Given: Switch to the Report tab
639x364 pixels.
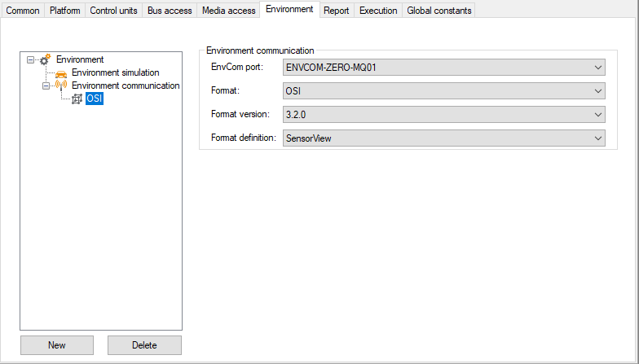Looking at the screenshot, I should pos(336,11).
